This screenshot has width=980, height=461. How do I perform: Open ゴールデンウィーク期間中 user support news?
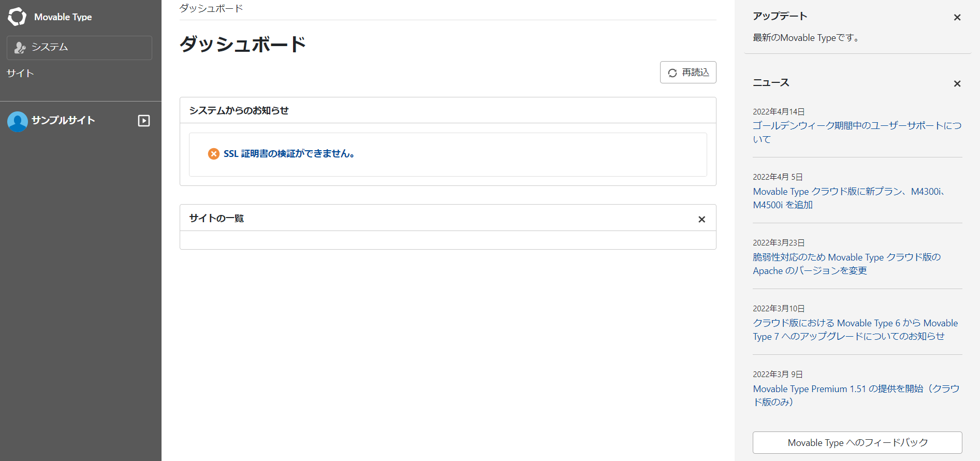click(x=857, y=133)
